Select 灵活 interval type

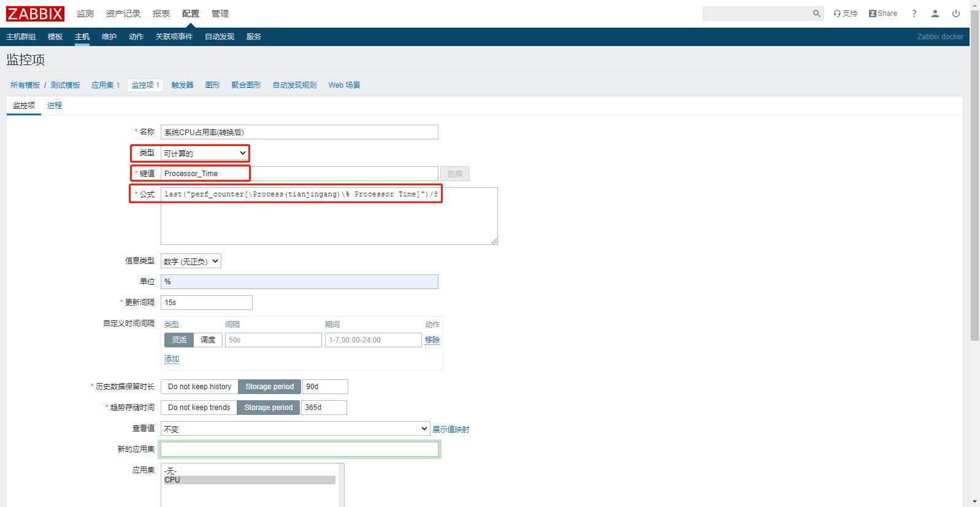pos(179,340)
